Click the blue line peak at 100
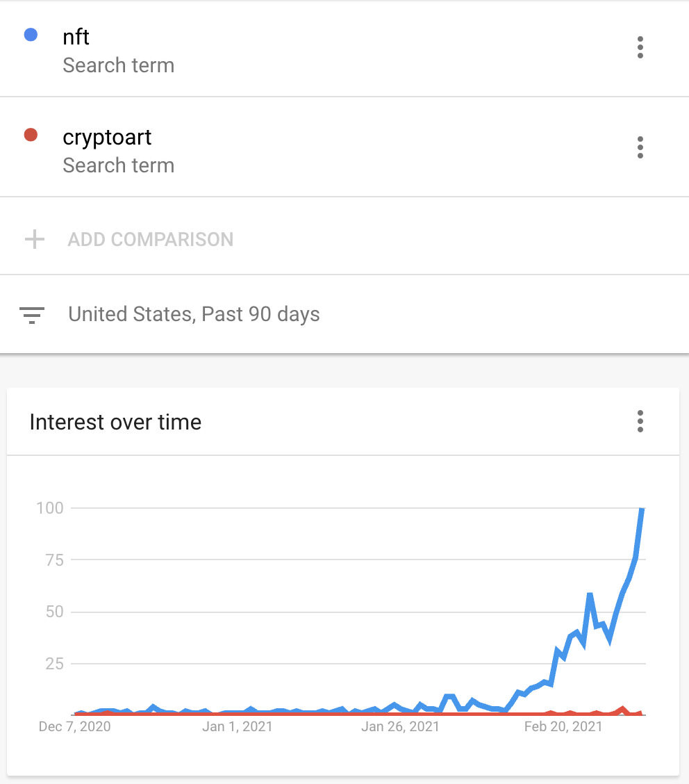 [642, 509]
